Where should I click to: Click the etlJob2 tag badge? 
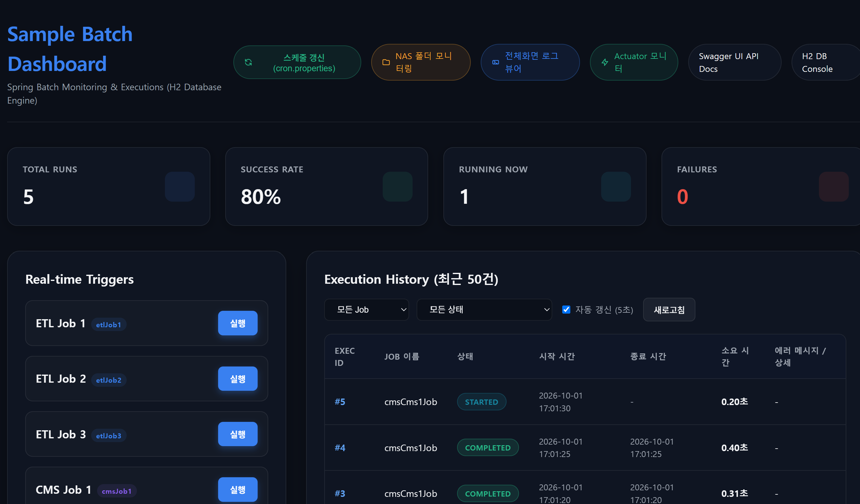pyautogui.click(x=109, y=380)
